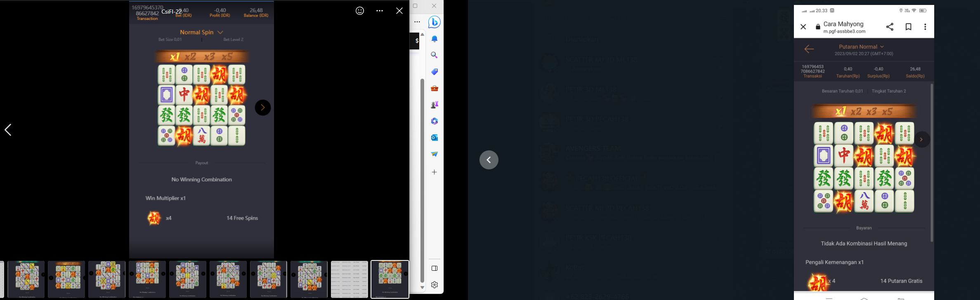
Task: Click the Transaksi label under the transaction number
Action: [812, 76]
